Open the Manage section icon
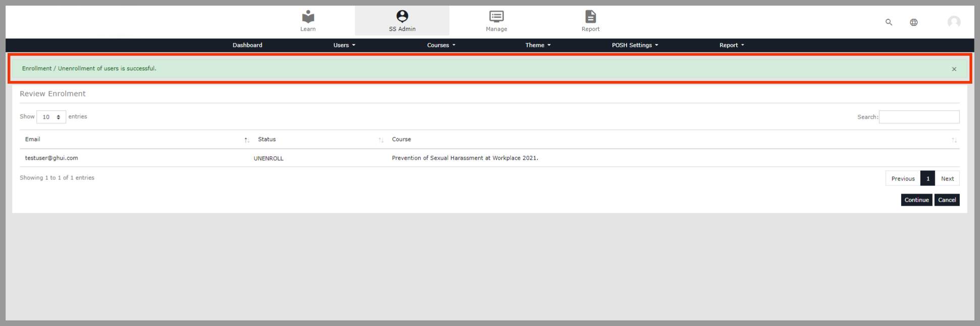Screen dimensions: 980x326 [x=496, y=17]
